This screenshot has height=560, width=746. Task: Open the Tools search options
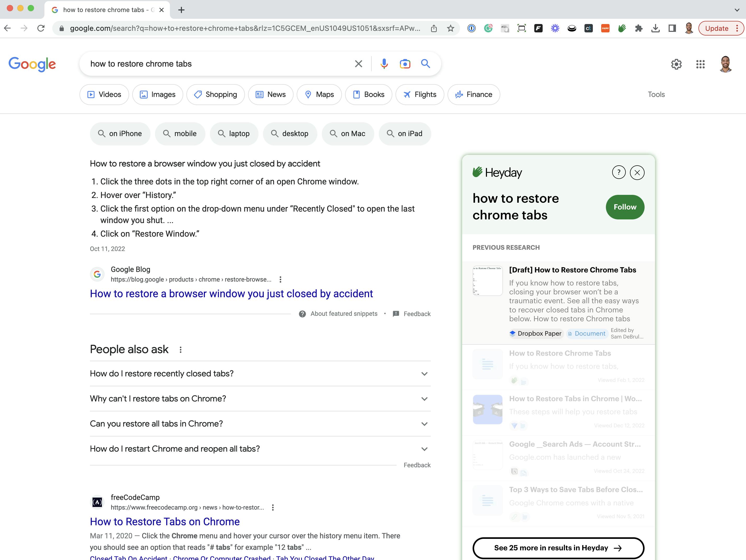coord(656,94)
